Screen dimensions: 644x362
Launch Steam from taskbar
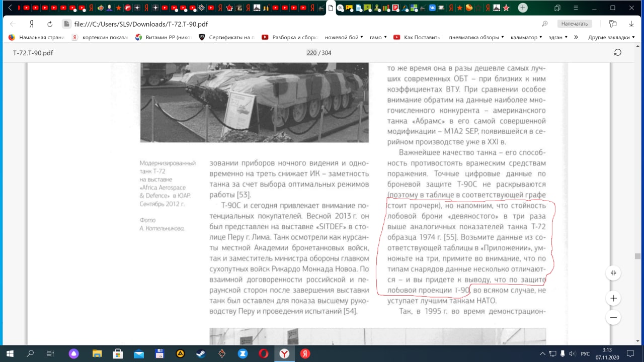201,353
